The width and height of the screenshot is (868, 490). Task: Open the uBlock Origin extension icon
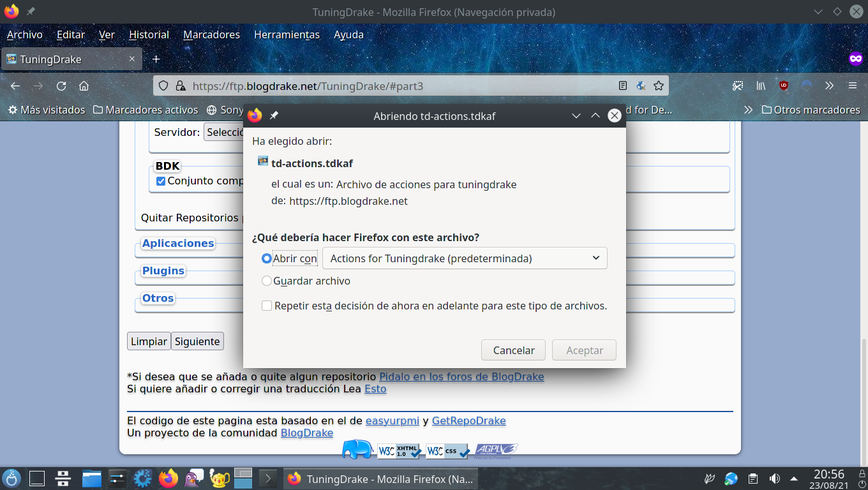pos(784,85)
